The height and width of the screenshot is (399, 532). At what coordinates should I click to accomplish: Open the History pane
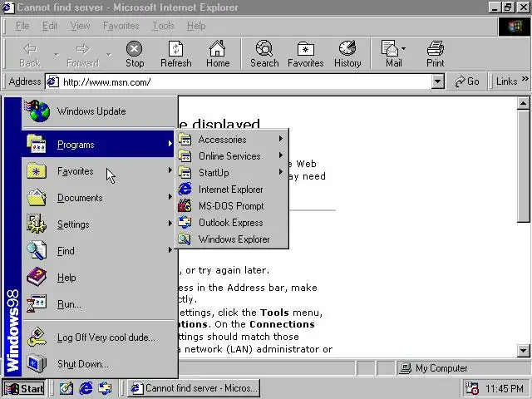click(x=347, y=55)
